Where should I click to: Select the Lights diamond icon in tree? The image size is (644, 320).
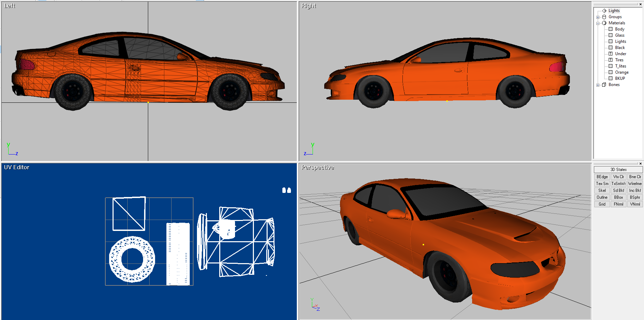[x=604, y=11]
